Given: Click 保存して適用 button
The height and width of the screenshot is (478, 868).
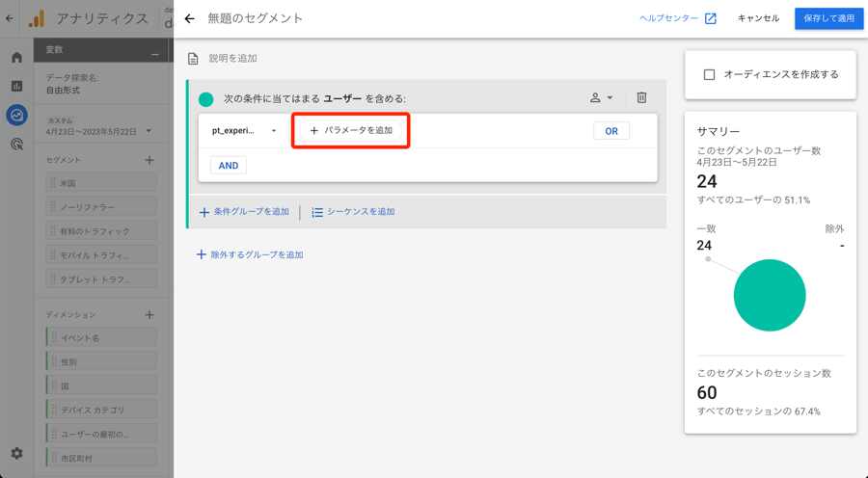Looking at the screenshot, I should tap(828, 18).
